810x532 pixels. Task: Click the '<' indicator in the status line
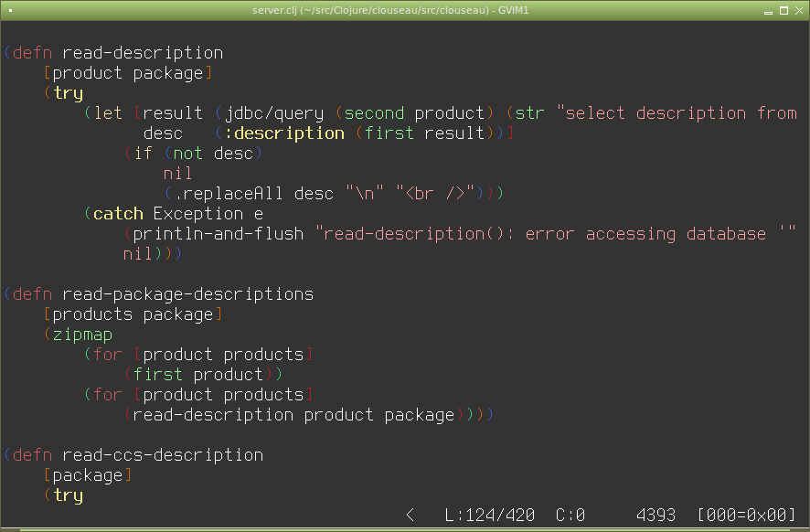tap(410, 515)
